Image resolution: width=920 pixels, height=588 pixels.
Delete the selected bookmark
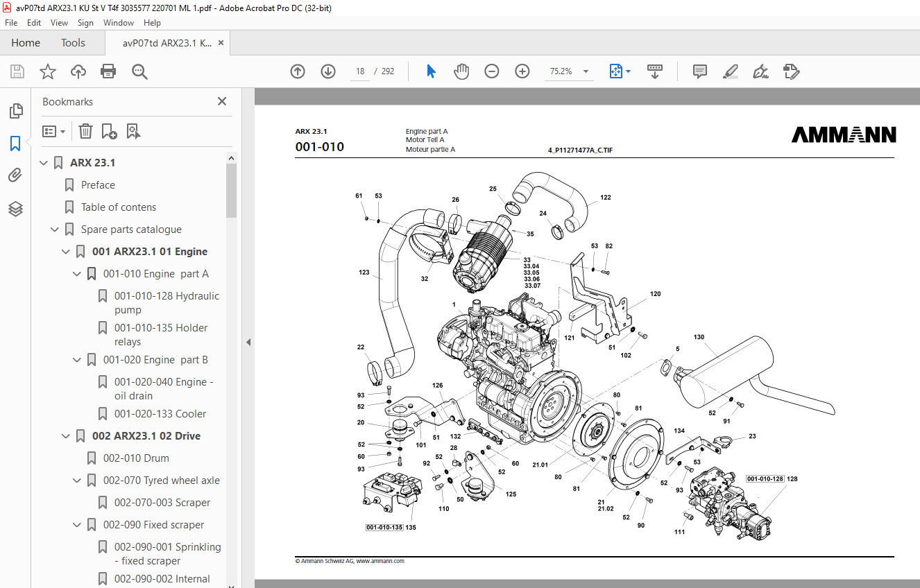pos(85,131)
